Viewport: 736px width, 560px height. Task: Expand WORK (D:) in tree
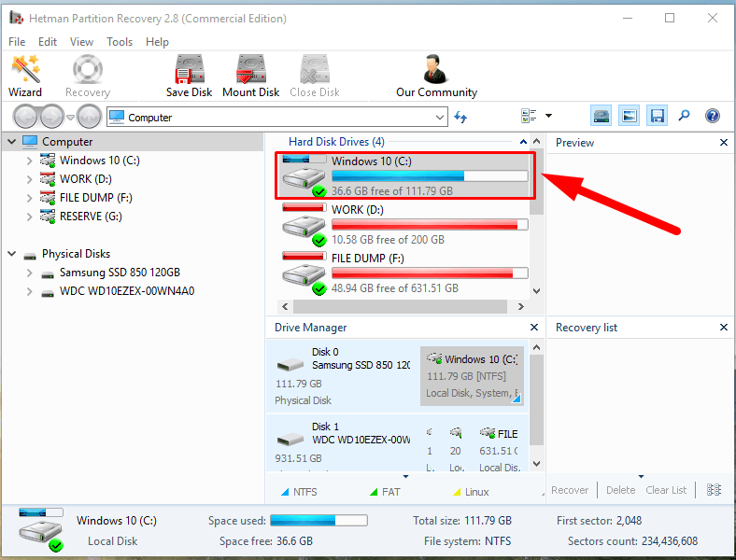click(30, 179)
